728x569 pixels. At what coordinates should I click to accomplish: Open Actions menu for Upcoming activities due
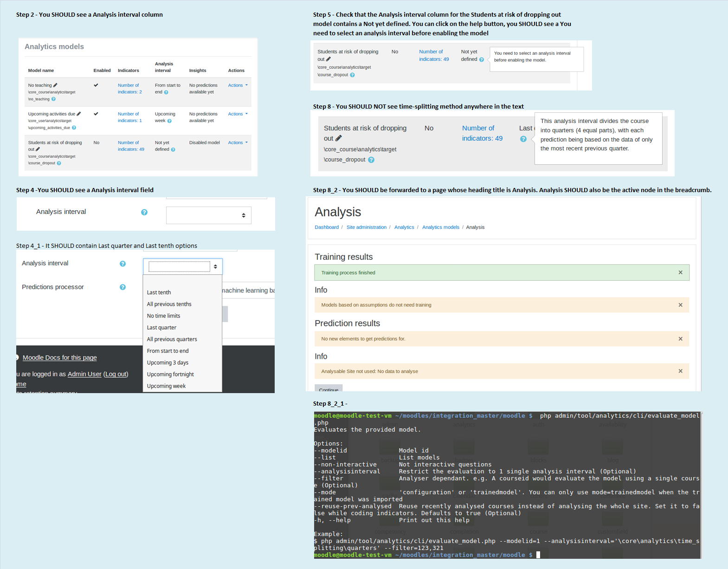[238, 114]
